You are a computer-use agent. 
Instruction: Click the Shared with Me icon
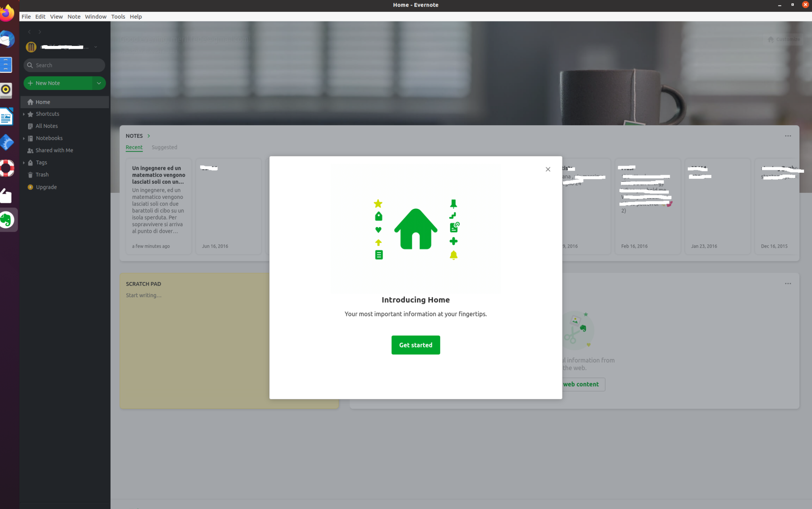(30, 151)
